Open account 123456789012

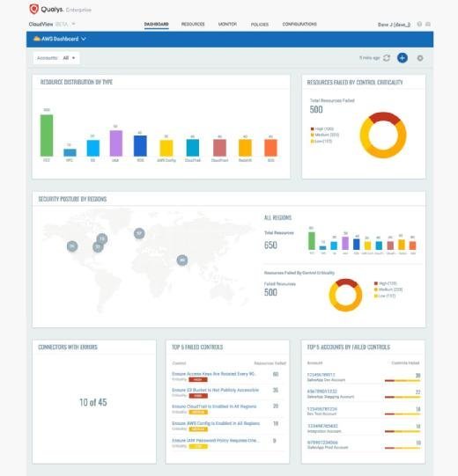coord(321,375)
